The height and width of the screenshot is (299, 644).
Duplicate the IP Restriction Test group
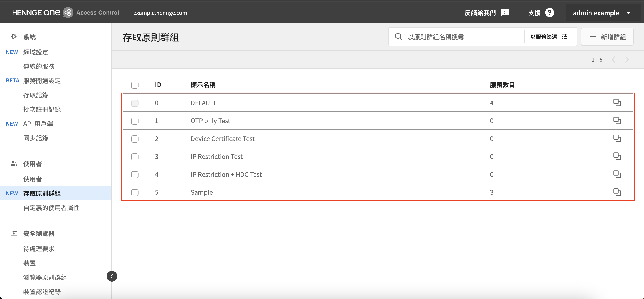click(x=617, y=156)
